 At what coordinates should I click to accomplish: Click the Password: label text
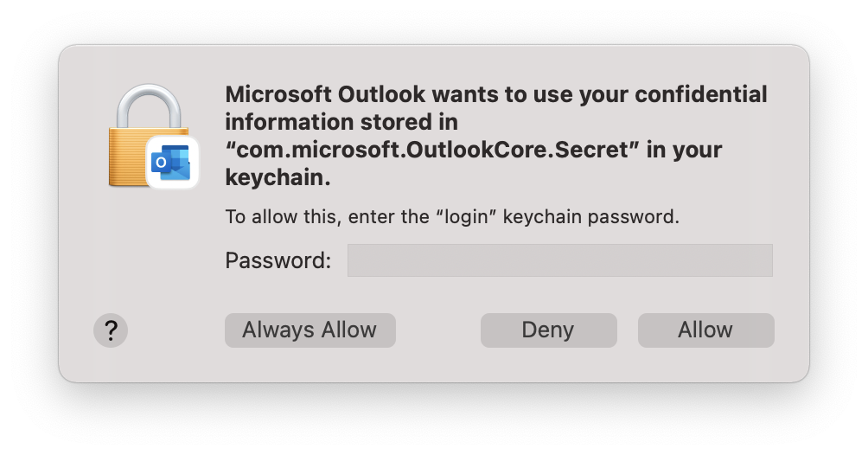coord(278,260)
